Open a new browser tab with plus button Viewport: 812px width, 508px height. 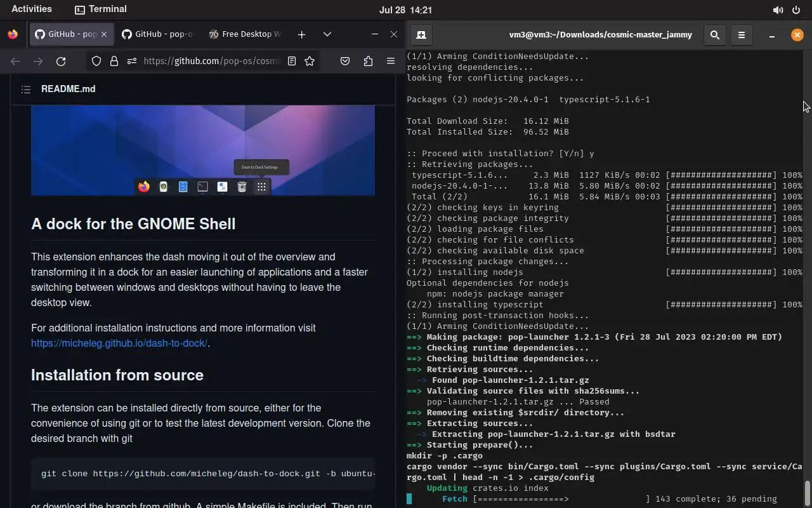tap(302, 34)
